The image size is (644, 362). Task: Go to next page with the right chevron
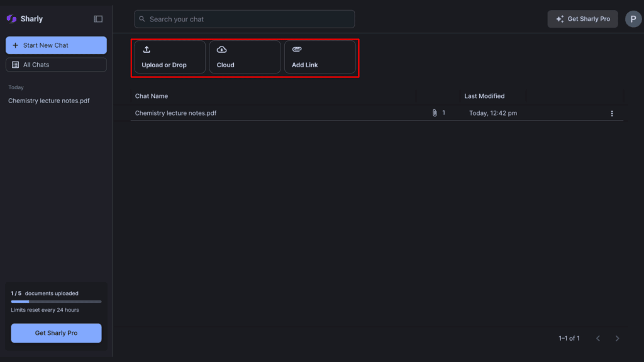click(x=617, y=338)
